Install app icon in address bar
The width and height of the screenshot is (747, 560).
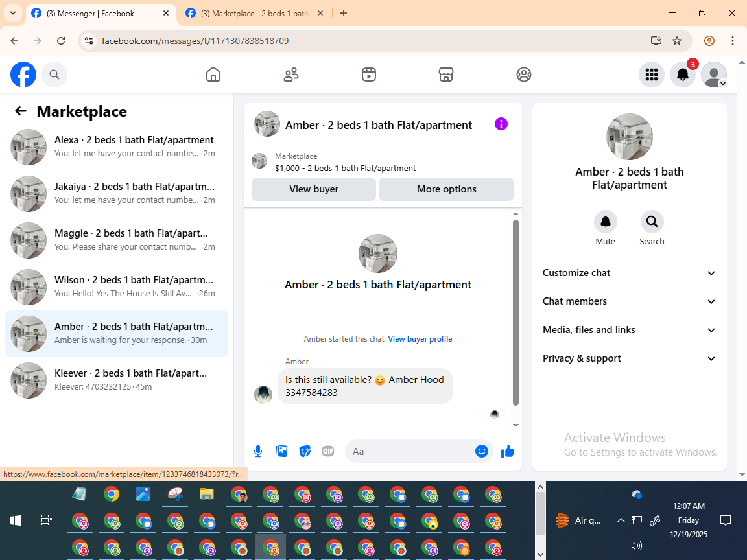[656, 41]
